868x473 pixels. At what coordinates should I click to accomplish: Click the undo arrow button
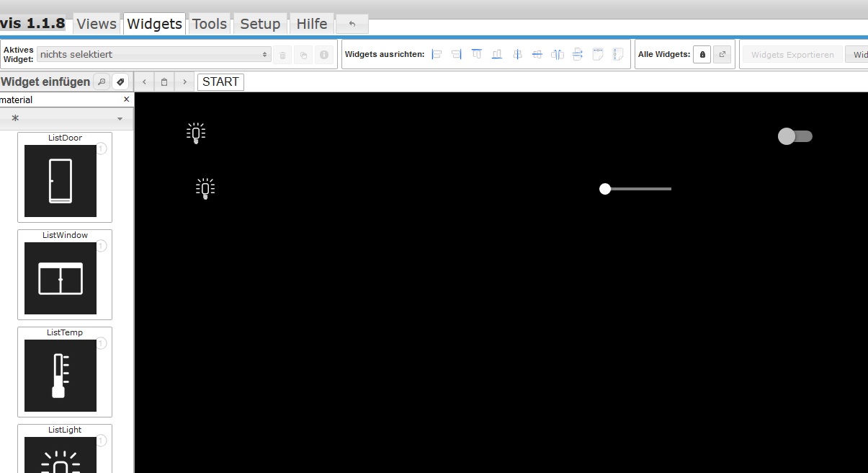[x=352, y=24]
